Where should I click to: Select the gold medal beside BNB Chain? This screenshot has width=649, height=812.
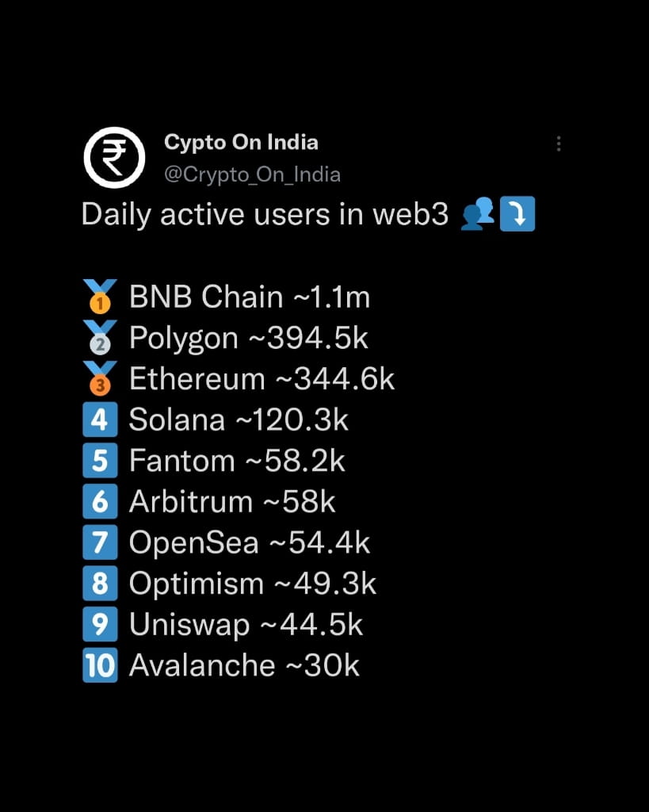click(x=99, y=296)
